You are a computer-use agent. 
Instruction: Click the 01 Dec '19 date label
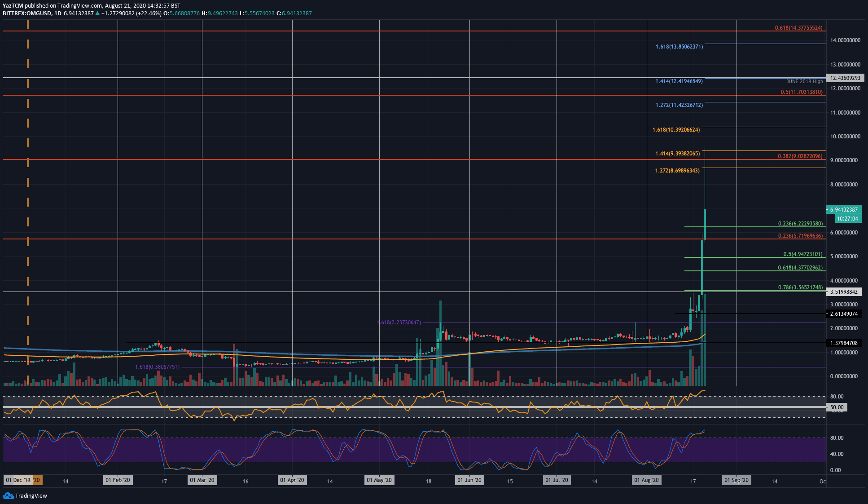[18, 480]
